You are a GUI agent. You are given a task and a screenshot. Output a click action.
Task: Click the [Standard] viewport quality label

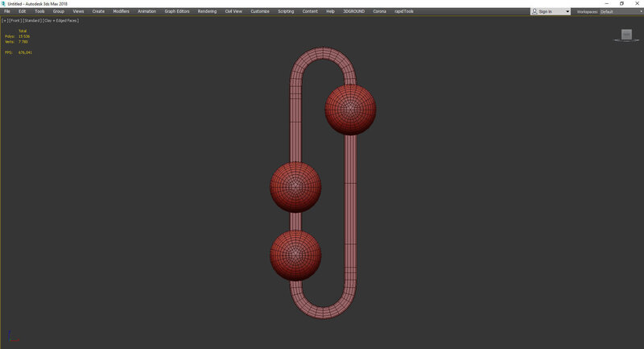click(31, 20)
